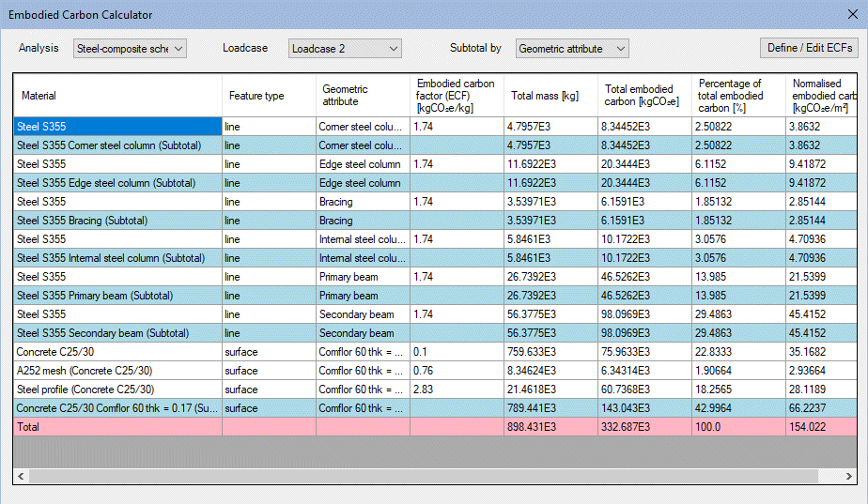This screenshot has width=868, height=504.
Task: Click the ECF cell of Steel profile row
Action: point(457,389)
